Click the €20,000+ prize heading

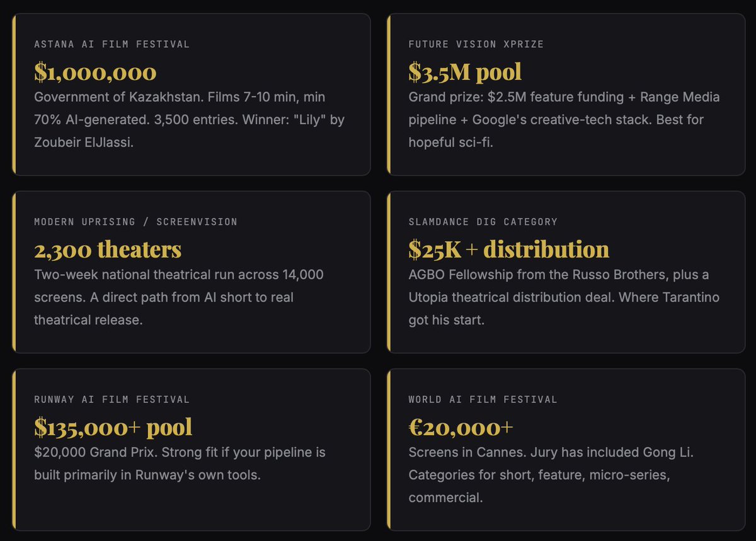(x=461, y=427)
